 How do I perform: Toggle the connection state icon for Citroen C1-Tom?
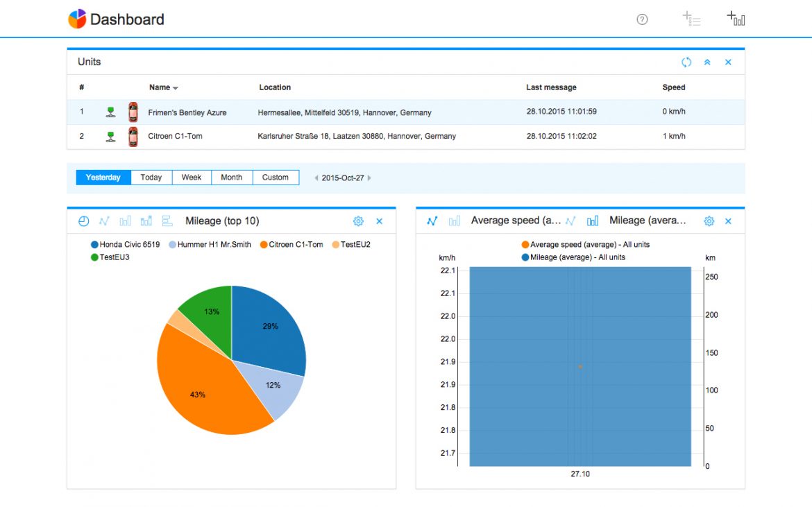112,136
